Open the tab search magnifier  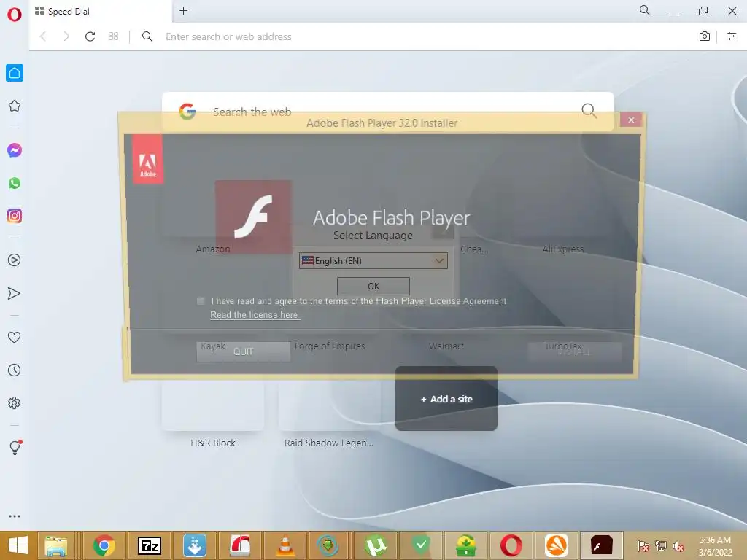(x=645, y=10)
